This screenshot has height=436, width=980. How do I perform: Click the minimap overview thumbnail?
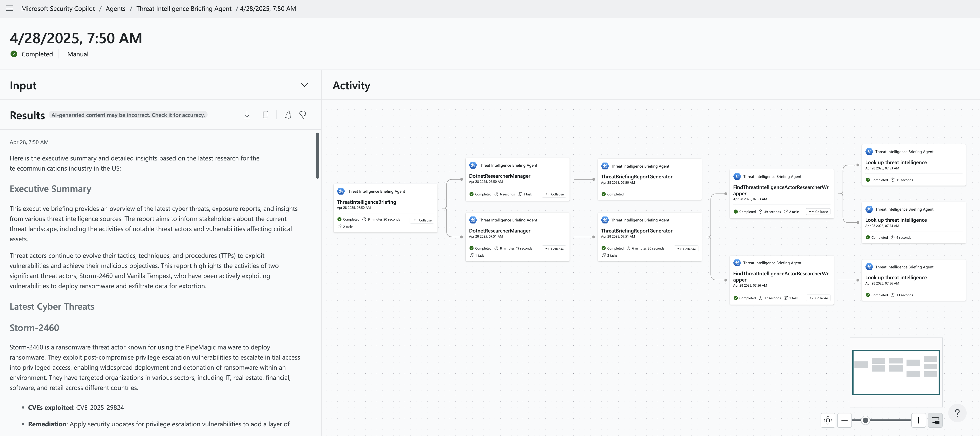[x=896, y=372]
